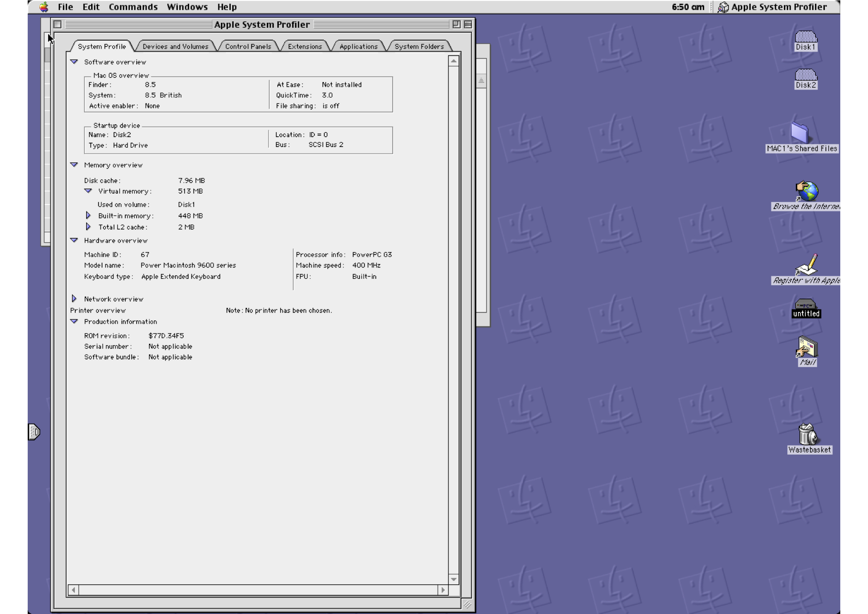Open the File menu

65,7
